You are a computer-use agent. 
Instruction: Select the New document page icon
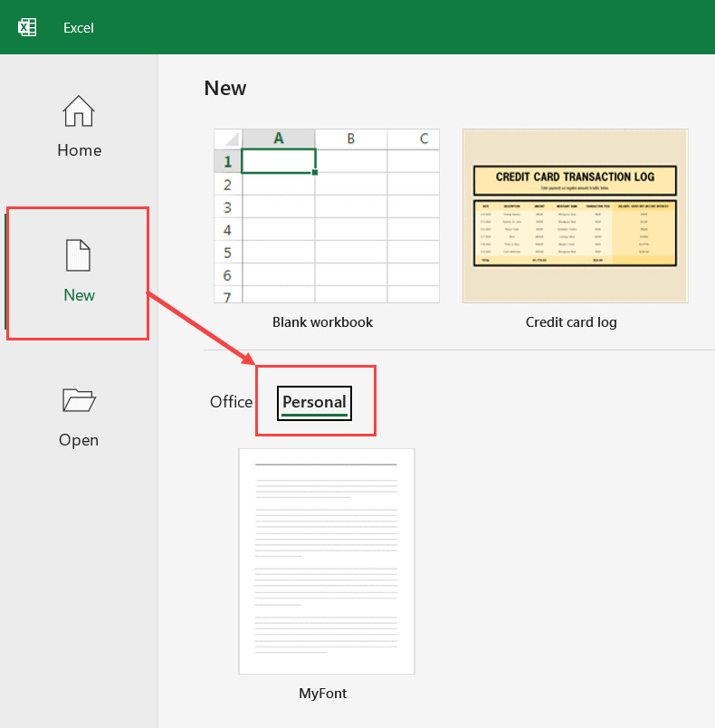[79, 255]
